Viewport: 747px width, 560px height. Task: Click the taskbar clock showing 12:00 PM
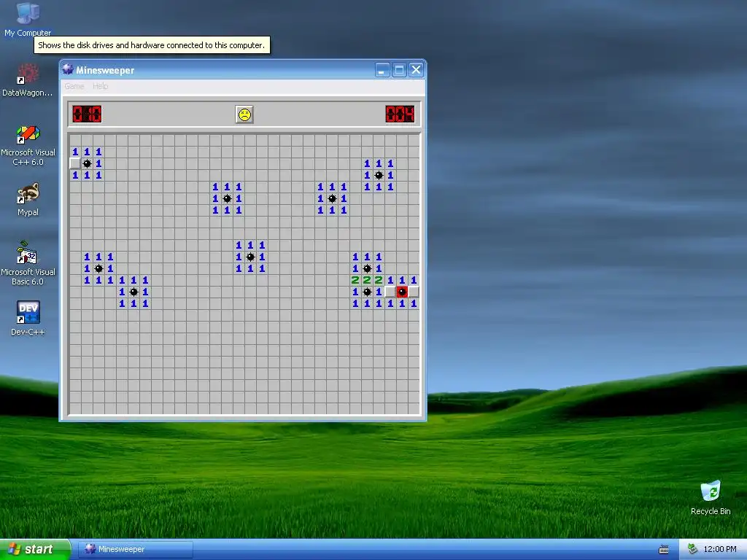coord(719,549)
